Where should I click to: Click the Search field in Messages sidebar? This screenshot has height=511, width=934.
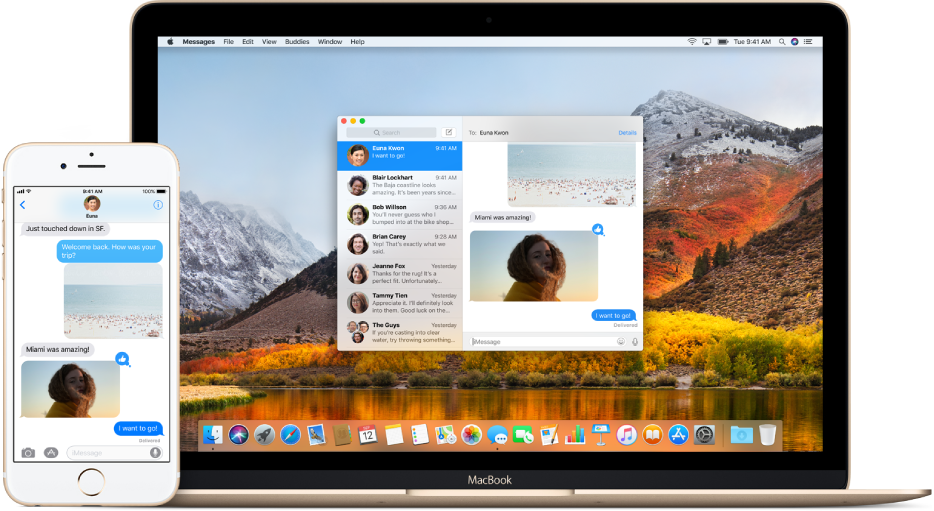[391, 132]
